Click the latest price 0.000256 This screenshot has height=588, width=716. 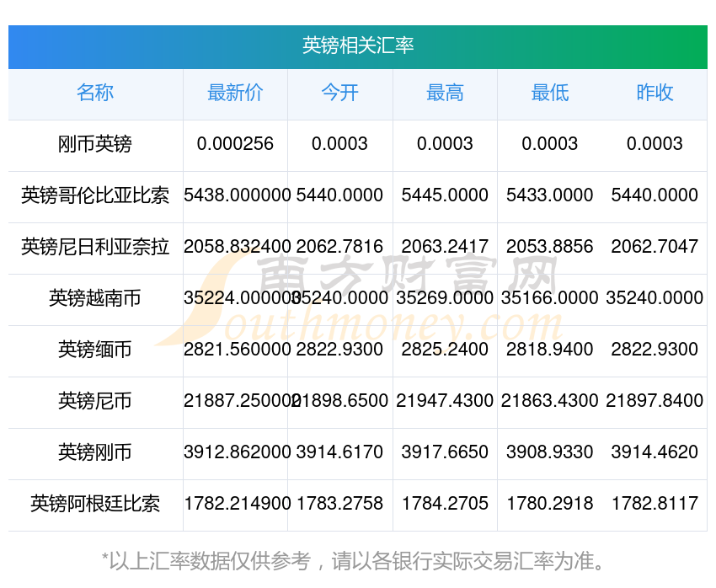point(235,144)
